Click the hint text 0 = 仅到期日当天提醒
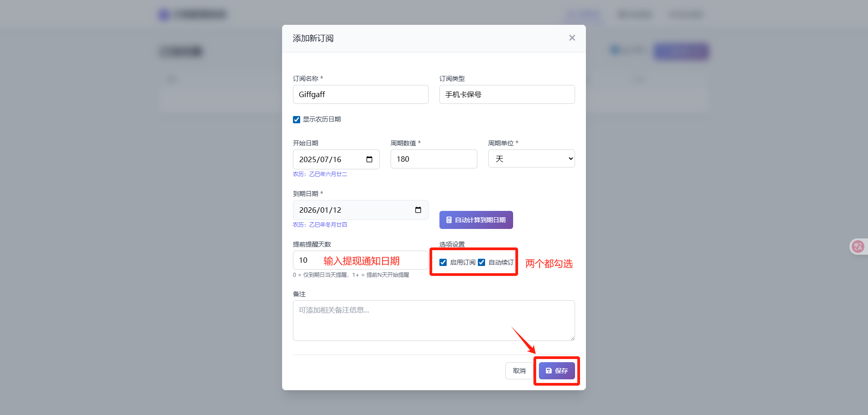The width and height of the screenshot is (868, 415). point(320,275)
